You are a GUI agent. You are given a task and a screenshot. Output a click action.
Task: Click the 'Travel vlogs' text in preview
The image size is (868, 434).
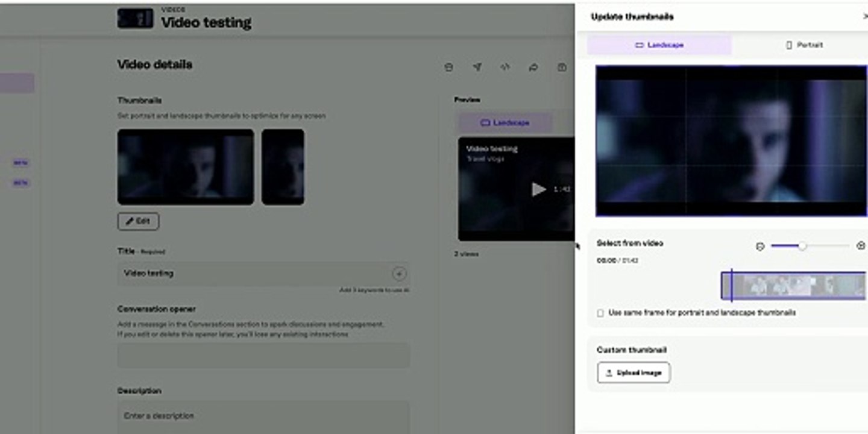(x=486, y=159)
